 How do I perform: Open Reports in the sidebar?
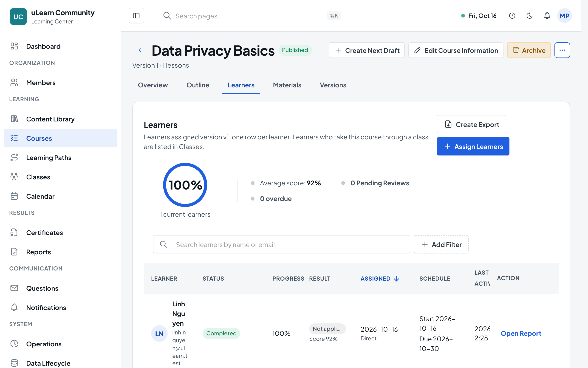pos(60,252)
